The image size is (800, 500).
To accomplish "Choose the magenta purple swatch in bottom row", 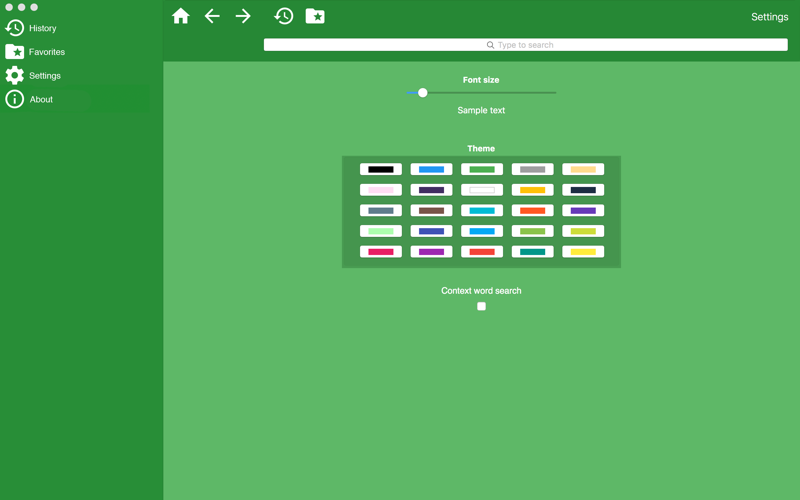I will pyautogui.click(x=431, y=252).
